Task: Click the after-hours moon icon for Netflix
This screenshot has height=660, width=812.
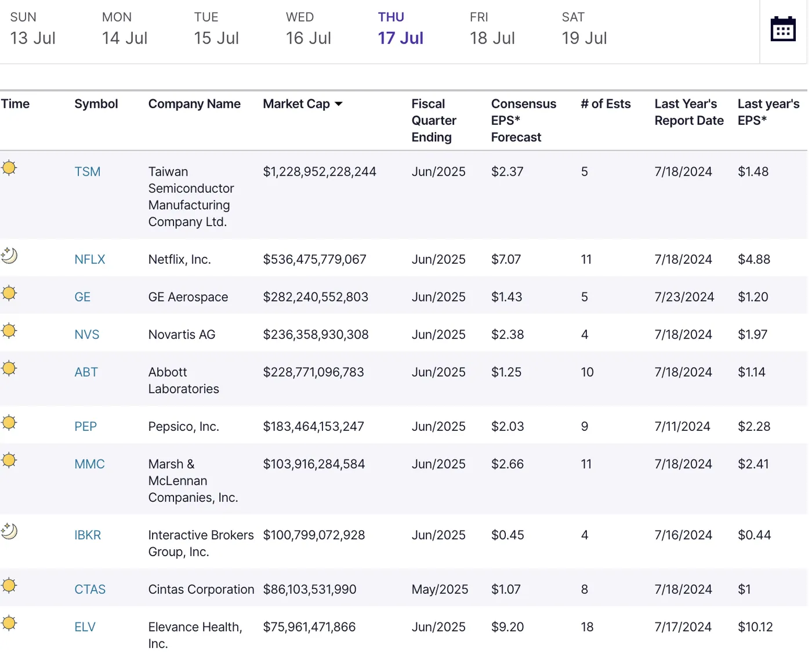Action: 9,255
